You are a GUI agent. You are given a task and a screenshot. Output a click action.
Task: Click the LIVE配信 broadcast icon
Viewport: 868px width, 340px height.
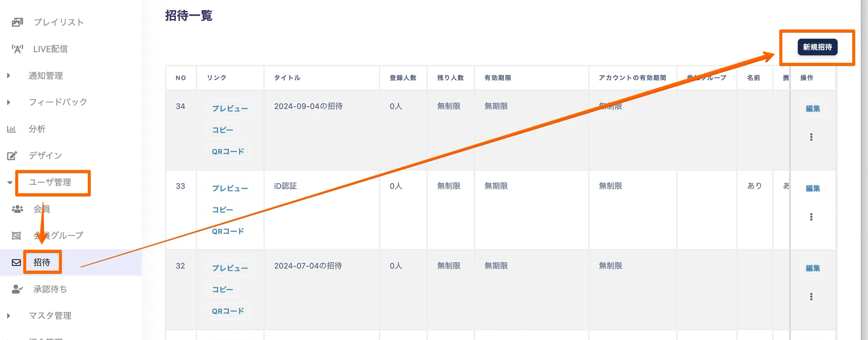pos(17,49)
